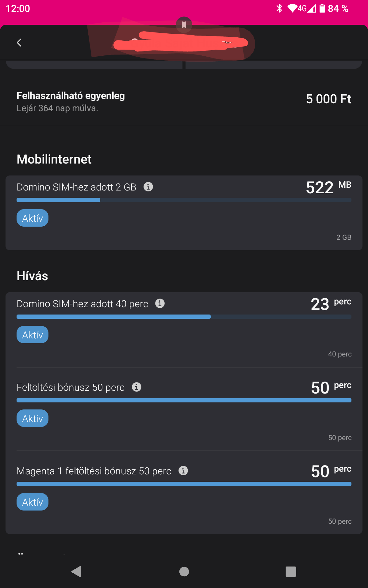Tap the Aktív badge under mobile internet
This screenshot has height=588, width=368.
point(33,218)
